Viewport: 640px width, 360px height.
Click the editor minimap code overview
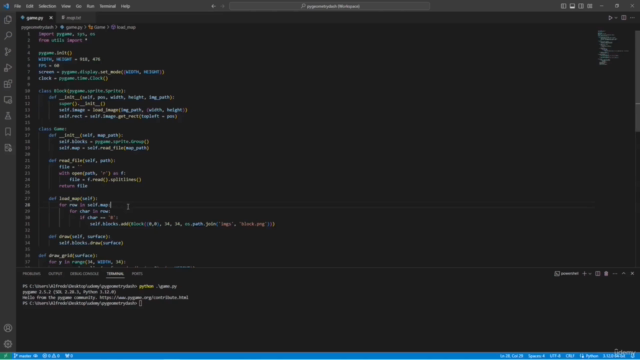click(612, 47)
